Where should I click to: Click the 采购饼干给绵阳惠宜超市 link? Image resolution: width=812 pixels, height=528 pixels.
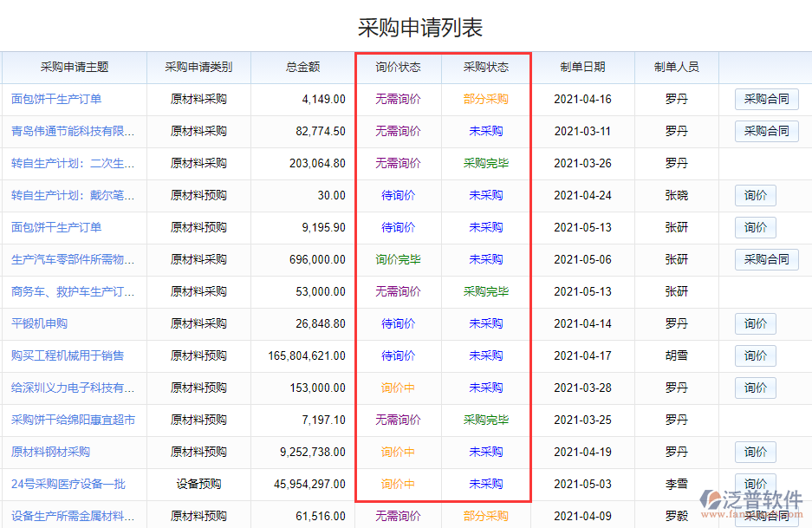pyautogui.click(x=73, y=420)
